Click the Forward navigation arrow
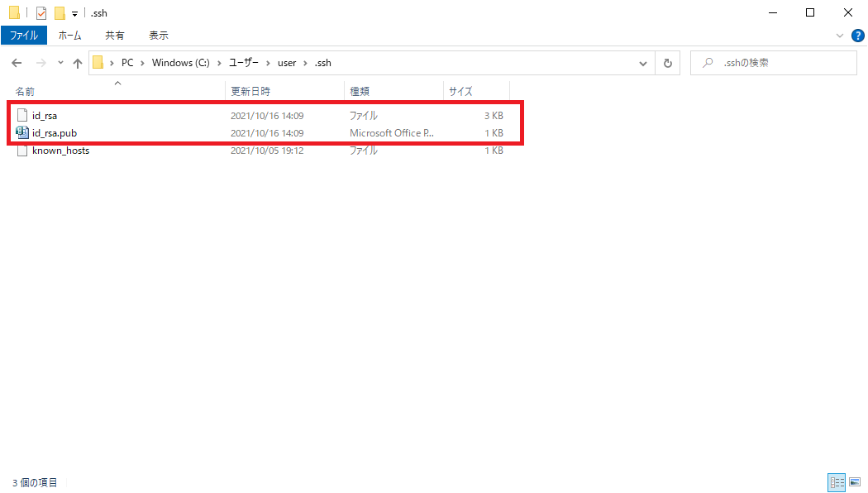Image resolution: width=868 pixels, height=493 pixels. [x=40, y=64]
